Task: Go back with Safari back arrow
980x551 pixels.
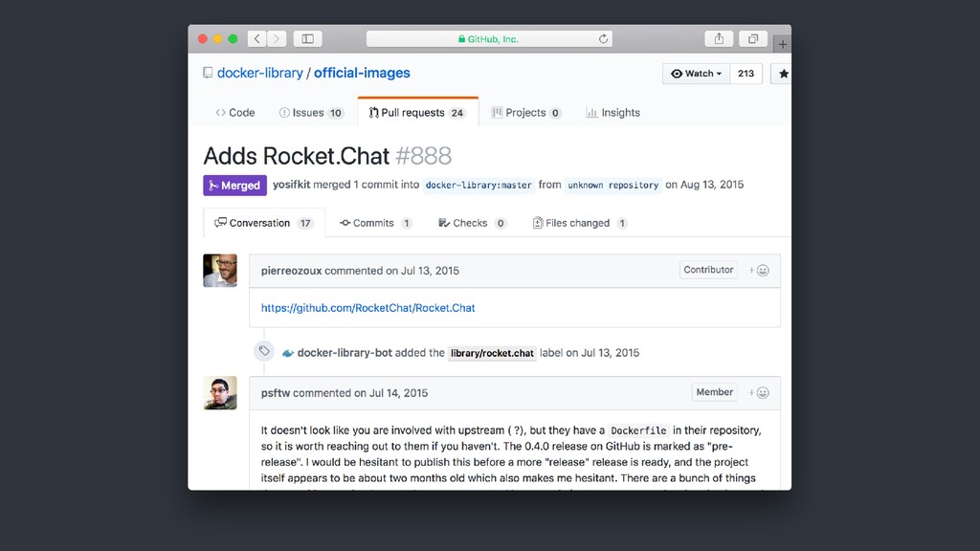Action: coord(256,38)
